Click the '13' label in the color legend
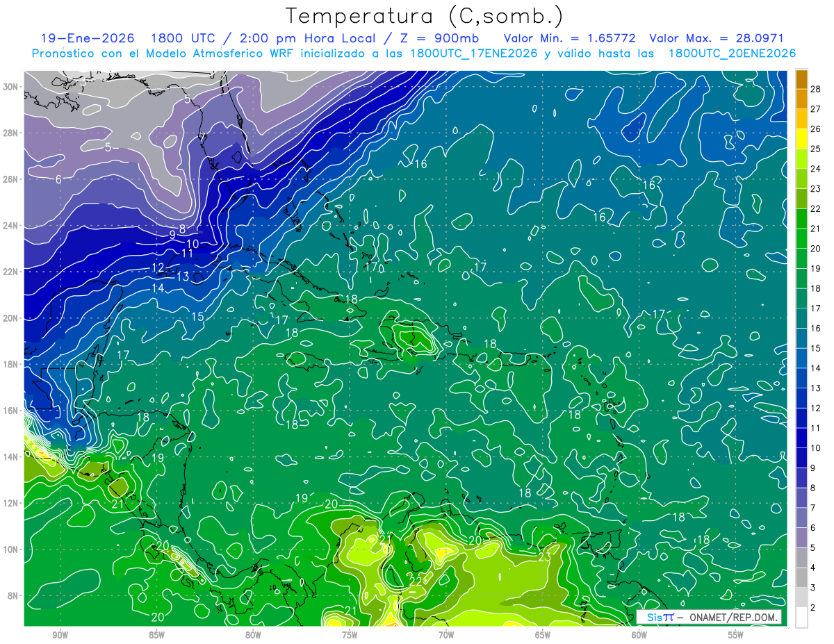Viewport: 834px width, 644px height. tap(817, 388)
